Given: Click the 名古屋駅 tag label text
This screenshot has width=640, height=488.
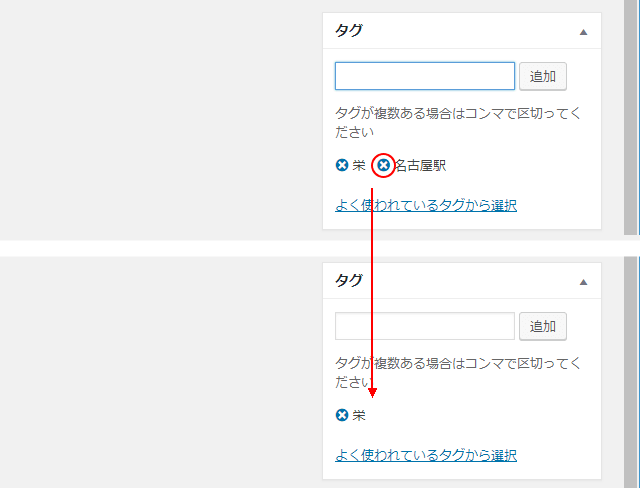Looking at the screenshot, I should pos(420,165).
